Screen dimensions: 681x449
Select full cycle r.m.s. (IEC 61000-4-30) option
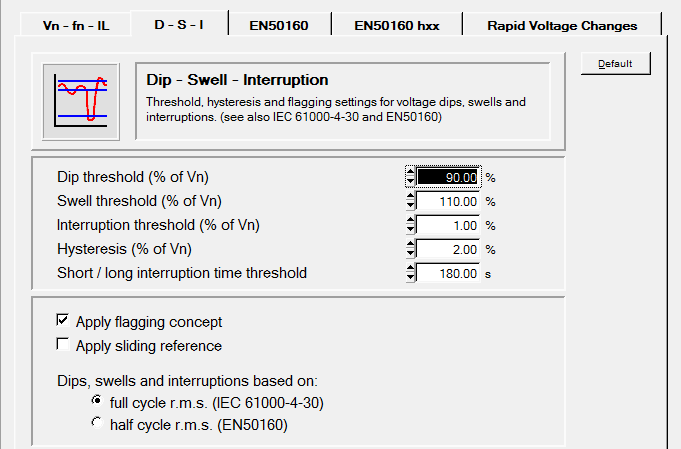coord(97,400)
